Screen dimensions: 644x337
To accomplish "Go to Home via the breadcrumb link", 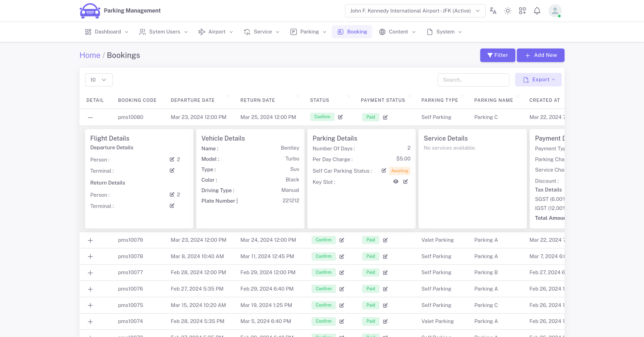I will [90, 55].
